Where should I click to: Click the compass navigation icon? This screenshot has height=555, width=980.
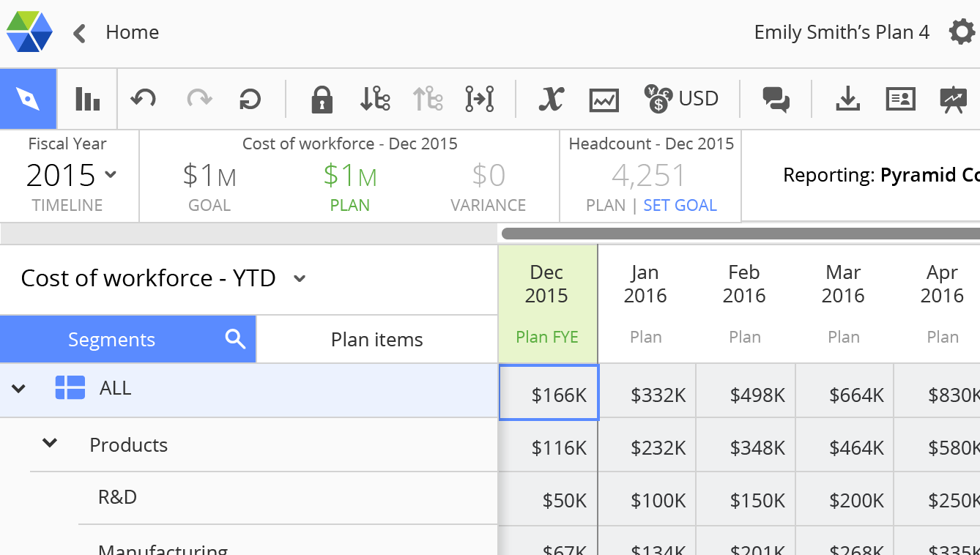tap(29, 99)
